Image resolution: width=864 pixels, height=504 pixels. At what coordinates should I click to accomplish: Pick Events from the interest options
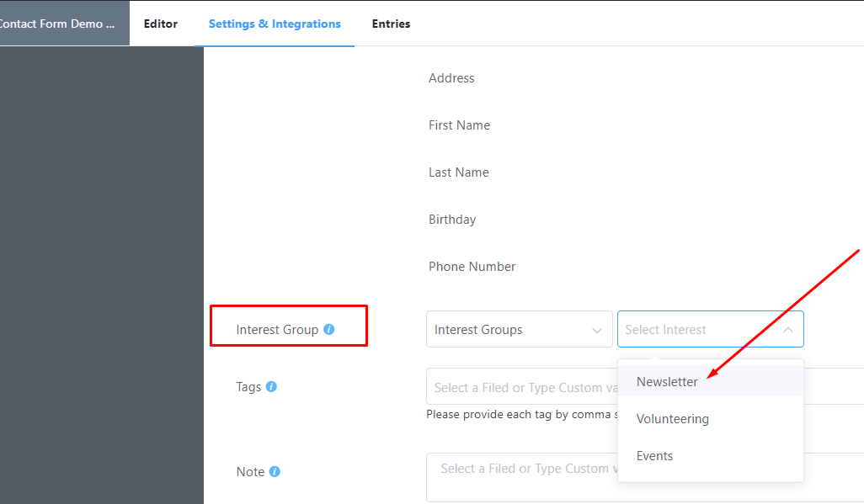pyautogui.click(x=654, y=455)
